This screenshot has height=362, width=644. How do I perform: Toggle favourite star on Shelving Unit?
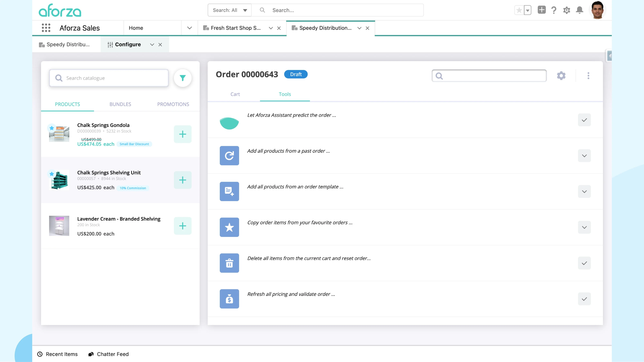point(52,174)
